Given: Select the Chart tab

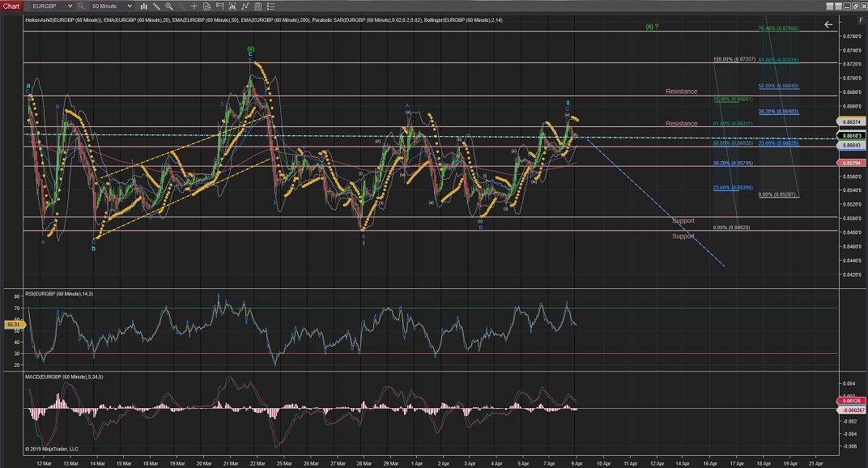Looking at the screenshot, I should pos(11,6).
